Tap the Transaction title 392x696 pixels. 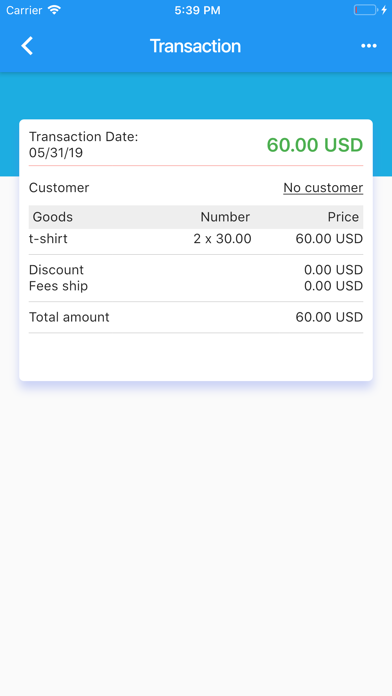195,46
